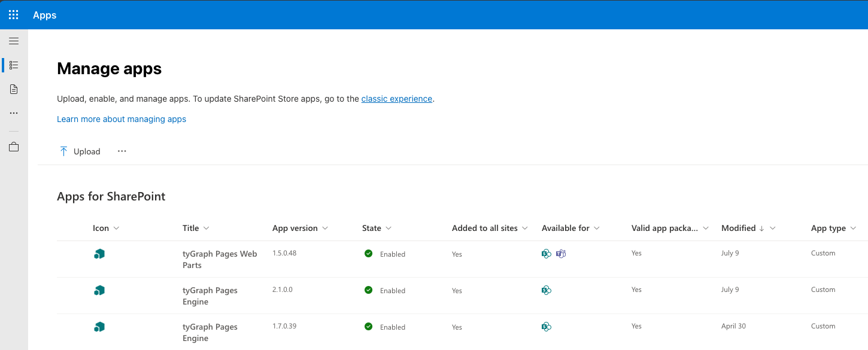Viewport: 868px width, 350px height.
Task: Select the Manage apps icon in the sidebar
Action: [13, 65]
